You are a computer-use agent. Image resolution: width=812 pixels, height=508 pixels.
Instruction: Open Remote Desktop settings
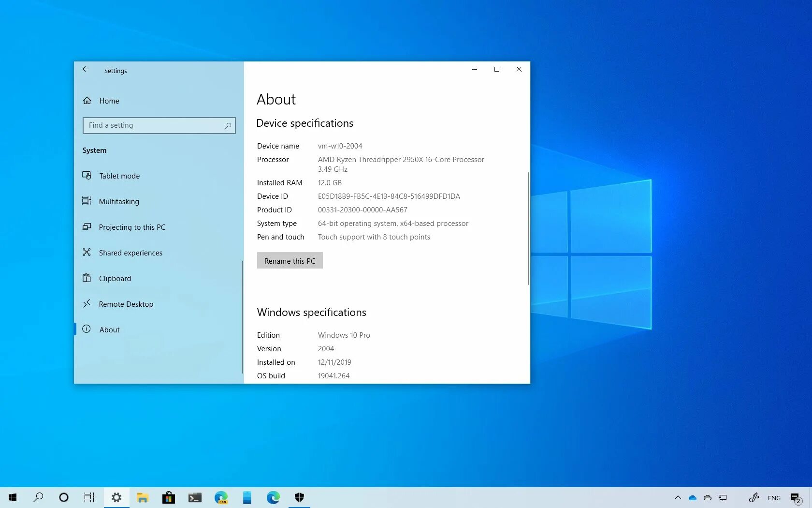coord(126,304)
